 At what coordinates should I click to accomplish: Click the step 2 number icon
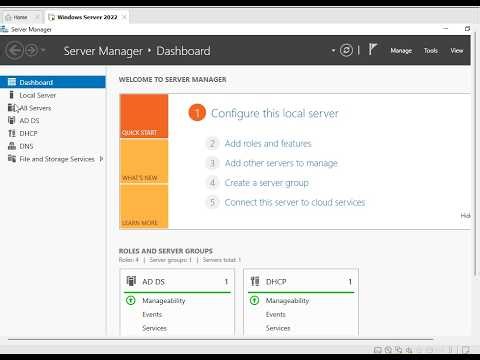click(x=212, y=144)
